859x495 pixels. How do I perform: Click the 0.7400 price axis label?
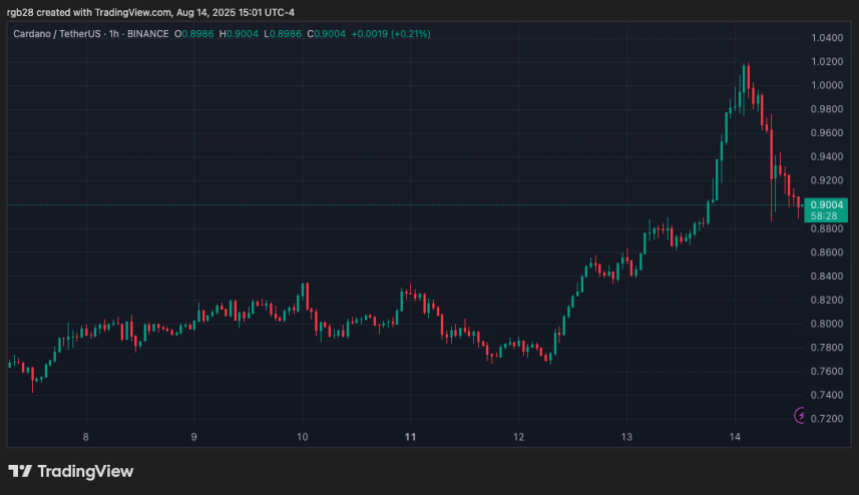[x=826, y=396]
